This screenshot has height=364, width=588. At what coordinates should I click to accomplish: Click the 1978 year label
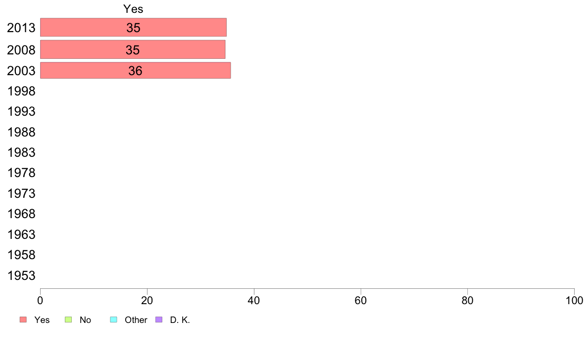[21, 173]
